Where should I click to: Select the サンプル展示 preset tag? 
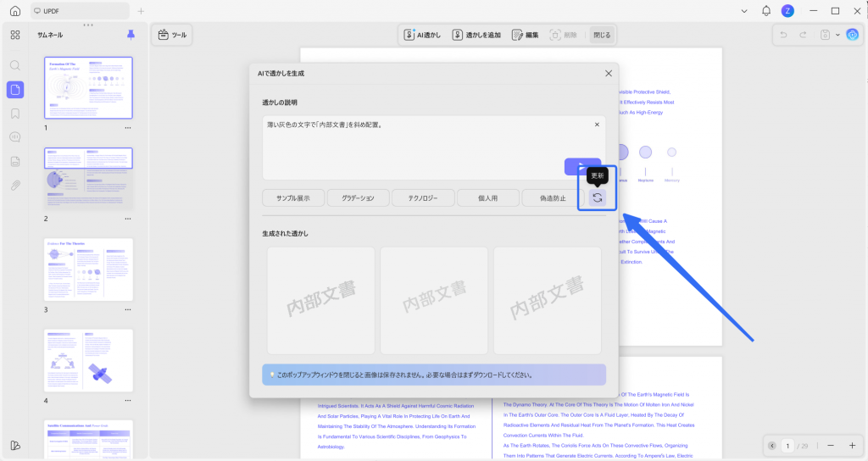292,197
